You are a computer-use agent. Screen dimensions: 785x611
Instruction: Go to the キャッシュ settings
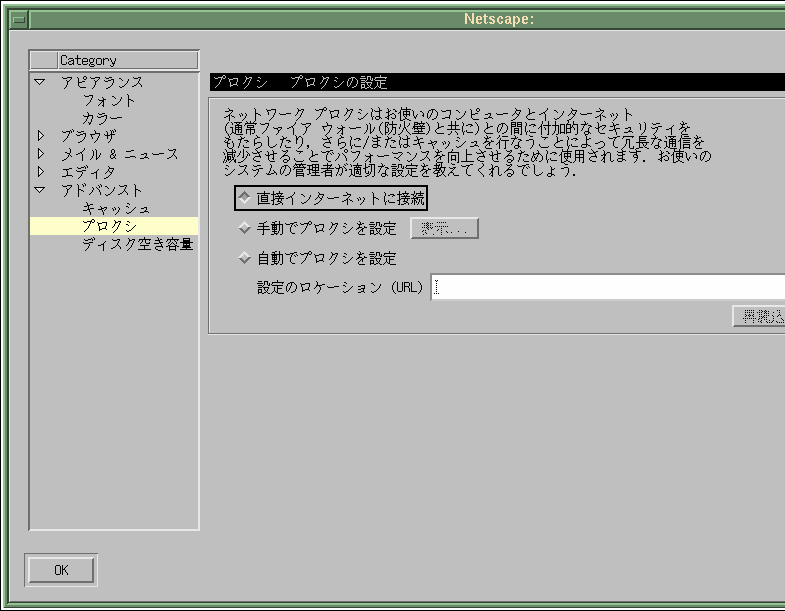click(x=116, y=208)
